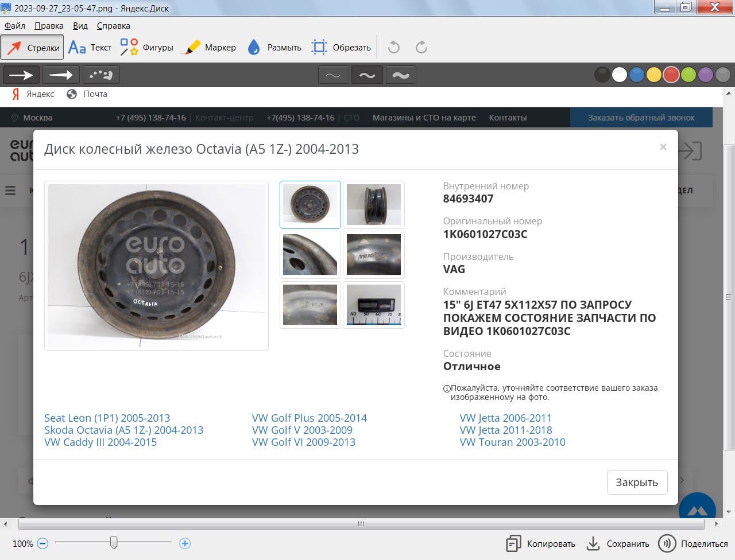The width and height of the screenshot is (735, 560).
Task: Click the redo arrow icon
Action: (x=421, y=48)
